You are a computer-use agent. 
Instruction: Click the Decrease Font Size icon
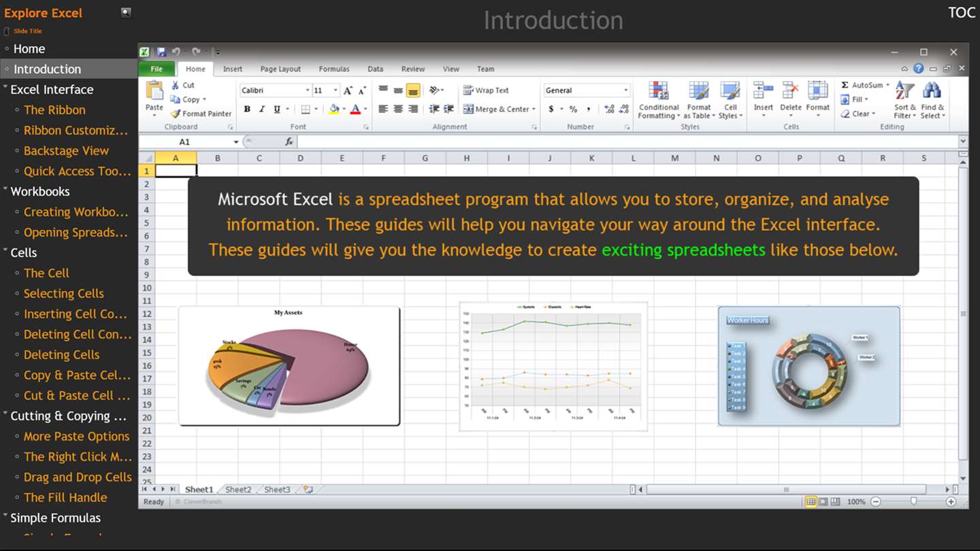[x=362, y=90]
